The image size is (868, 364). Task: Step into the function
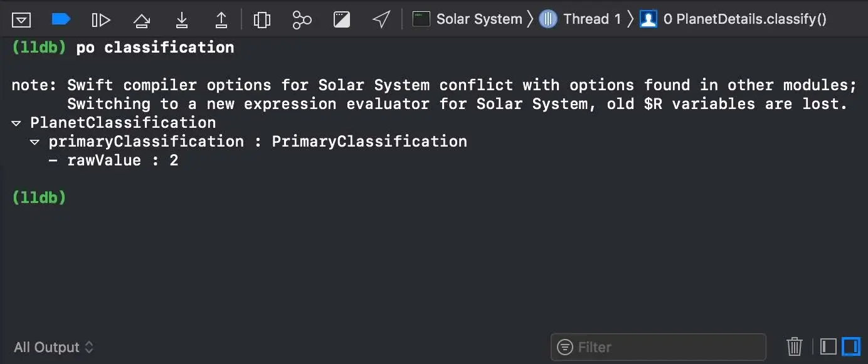[182, 20]
